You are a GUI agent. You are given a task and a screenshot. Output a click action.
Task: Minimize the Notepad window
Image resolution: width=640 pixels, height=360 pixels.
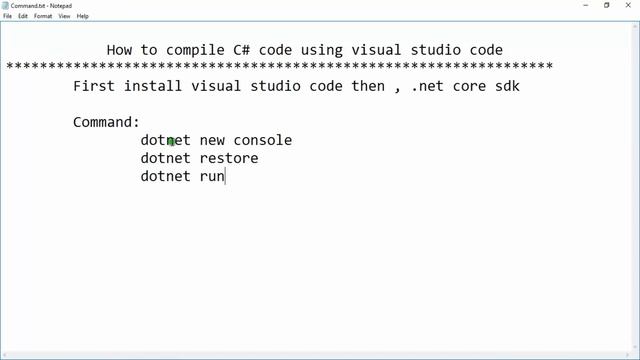586,5
